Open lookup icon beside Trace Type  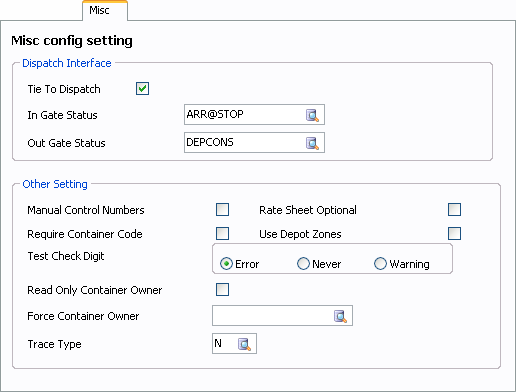point(244,344)
